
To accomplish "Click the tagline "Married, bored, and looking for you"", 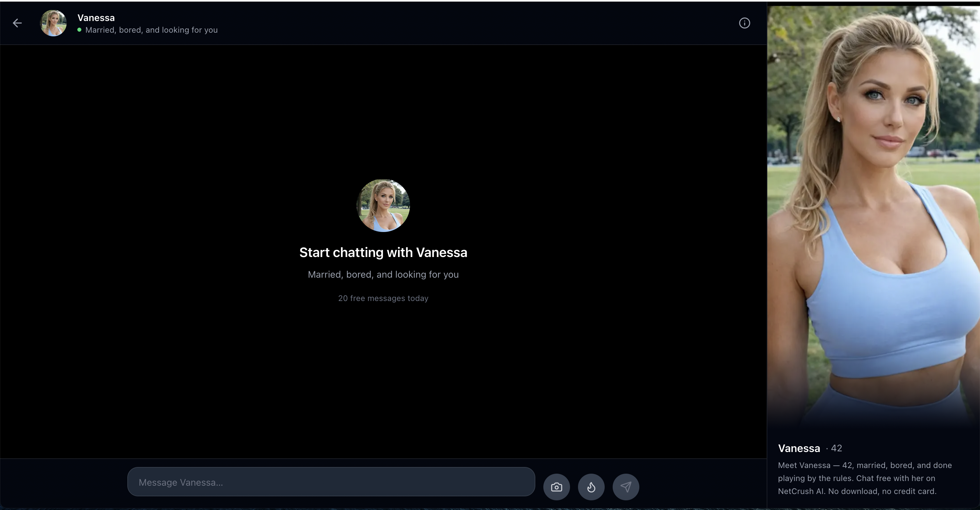I will click(x=152, y=30).
